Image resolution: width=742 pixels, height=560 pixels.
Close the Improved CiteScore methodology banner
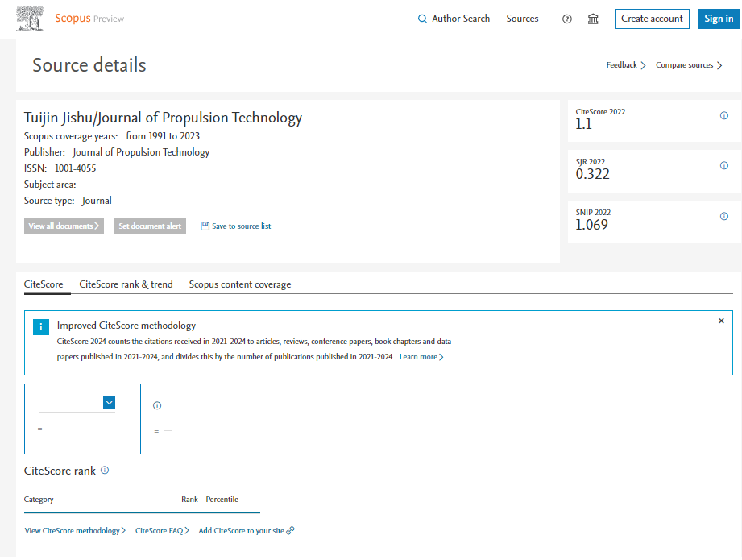pos(721,321)
